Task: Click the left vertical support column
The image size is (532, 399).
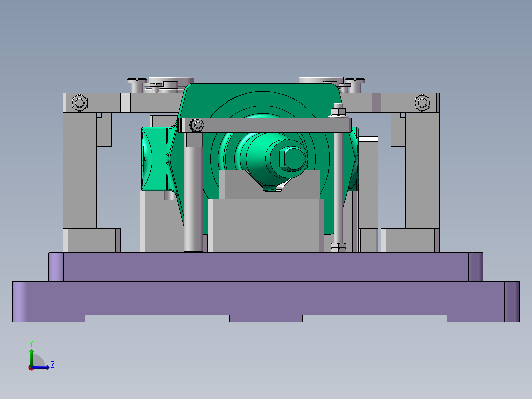Action: (x=79, y=173)
